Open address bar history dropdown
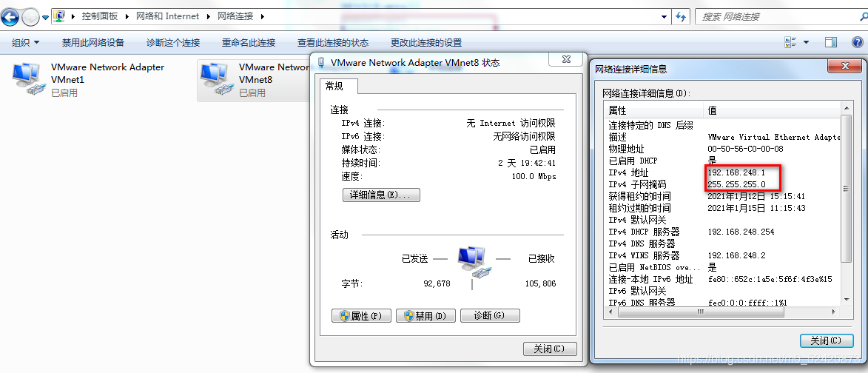This screenshot has width=868, height=373. (665, 16)
